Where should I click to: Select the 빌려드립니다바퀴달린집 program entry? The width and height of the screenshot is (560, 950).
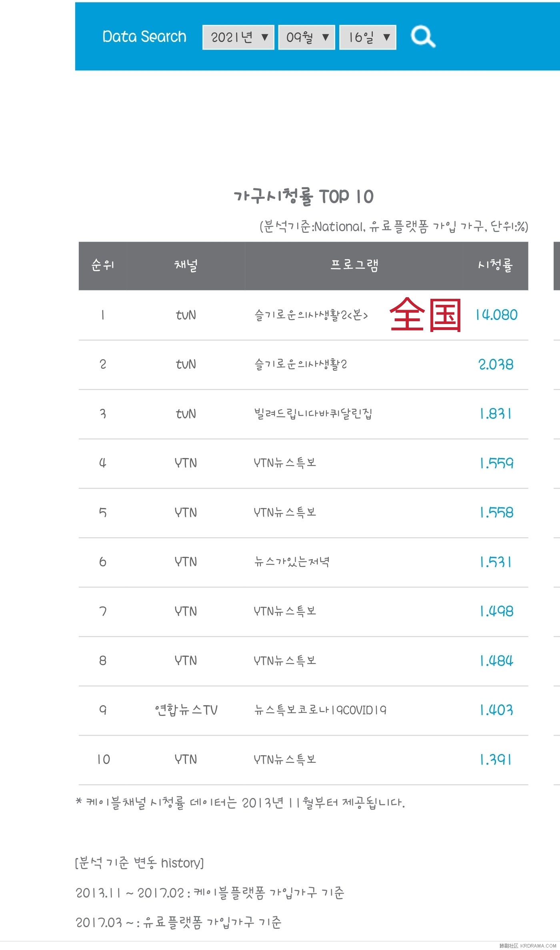[313, 414]
